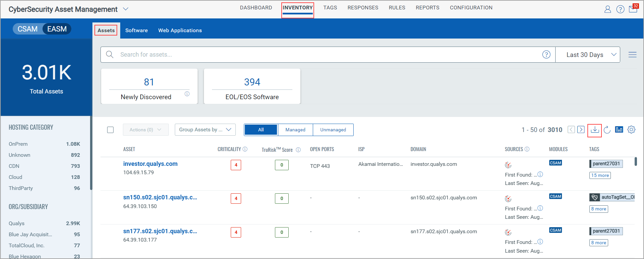Click First Found info icon for investor.qualys.com
This screenshot has height=259, width=644.
[540, 174]
